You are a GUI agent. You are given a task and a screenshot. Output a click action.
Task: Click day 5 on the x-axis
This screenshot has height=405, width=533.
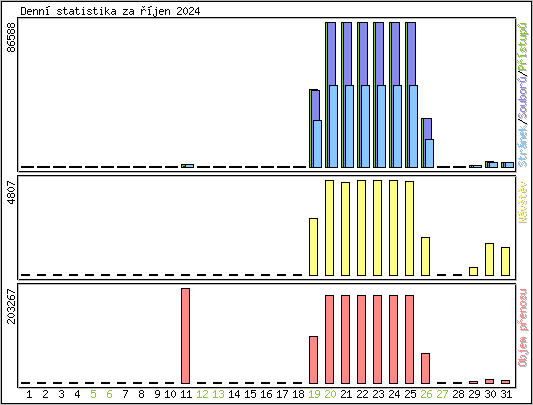click(x=93, y=394)
